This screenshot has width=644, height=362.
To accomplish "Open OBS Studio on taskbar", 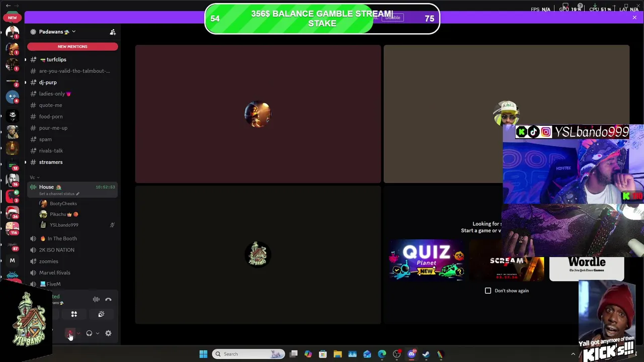I will coord(396,354).
